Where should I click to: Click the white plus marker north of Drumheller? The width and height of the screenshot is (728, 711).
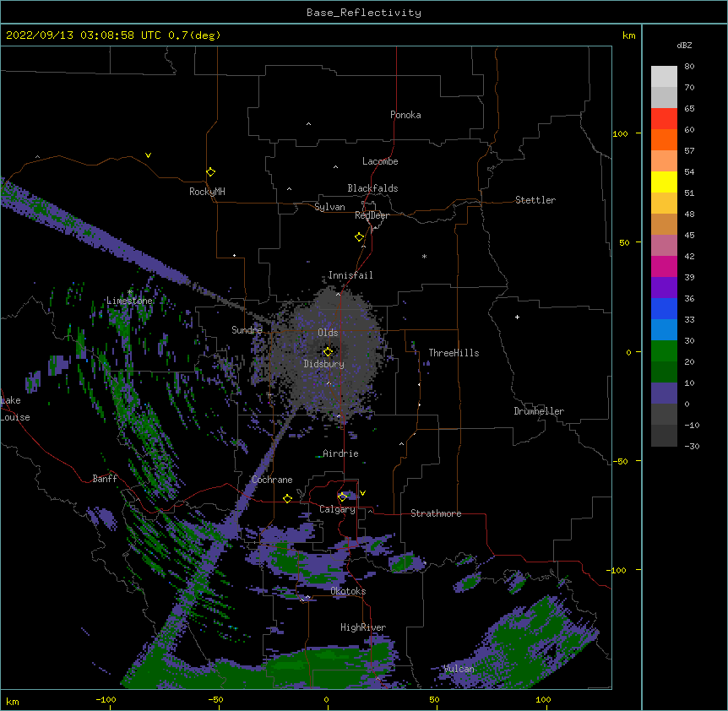point(517,317)
